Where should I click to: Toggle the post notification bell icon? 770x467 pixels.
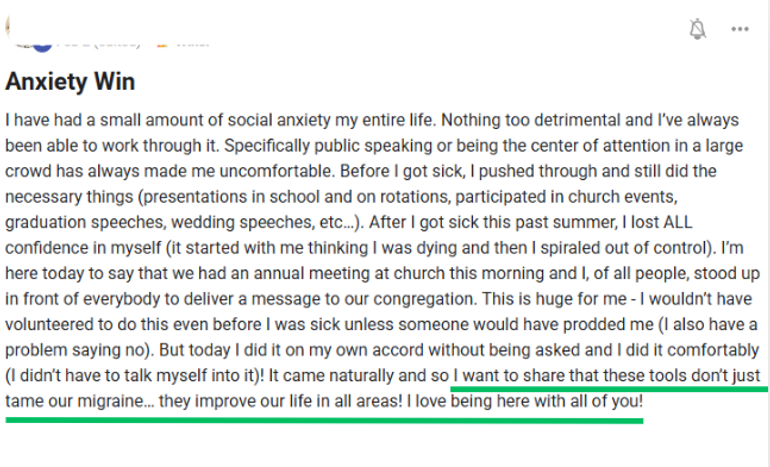(697, 29)
